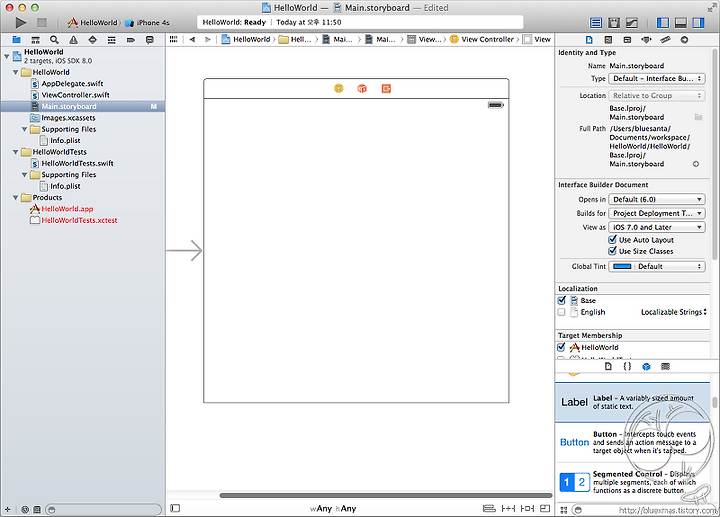Open the Opens in Default (6.0) dropdown
This screenshot has height=517, width=720.
click(657, 199)
